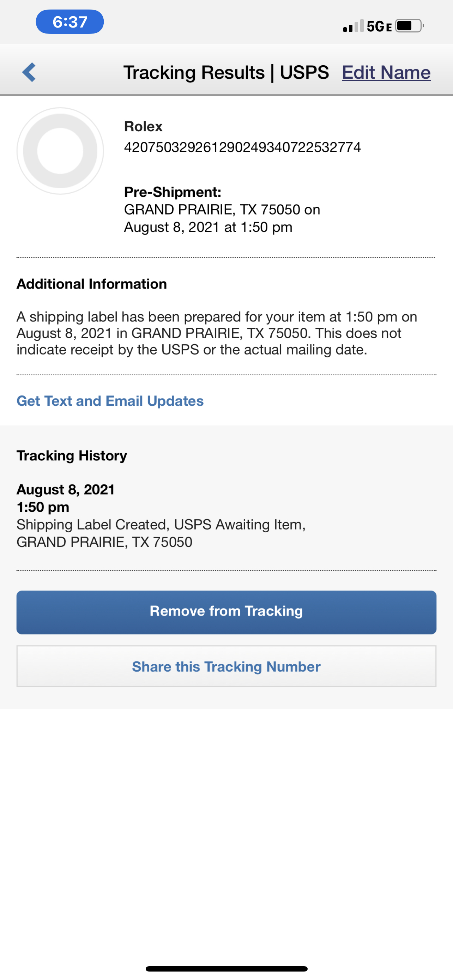Open Get Text and Email Updates
453x980 pixels.
pyautogui.click(x=110, y=401)
